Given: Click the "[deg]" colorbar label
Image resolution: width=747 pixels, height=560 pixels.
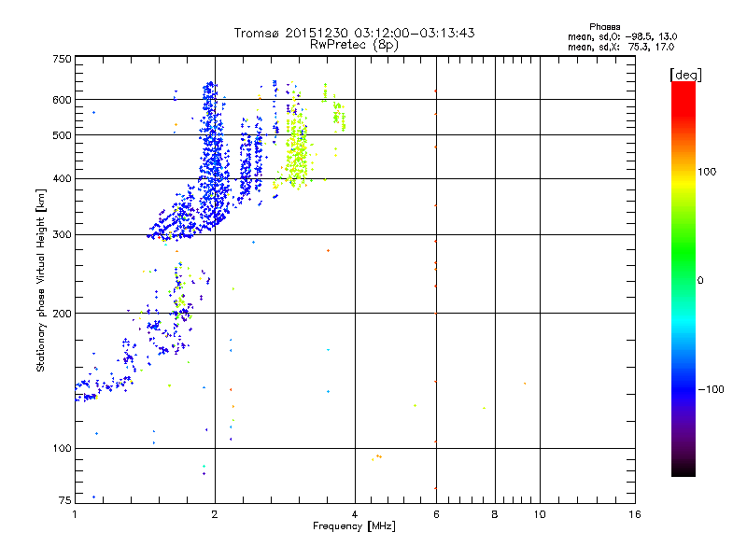Looking at the screenshot, I should tap(685, 75).
